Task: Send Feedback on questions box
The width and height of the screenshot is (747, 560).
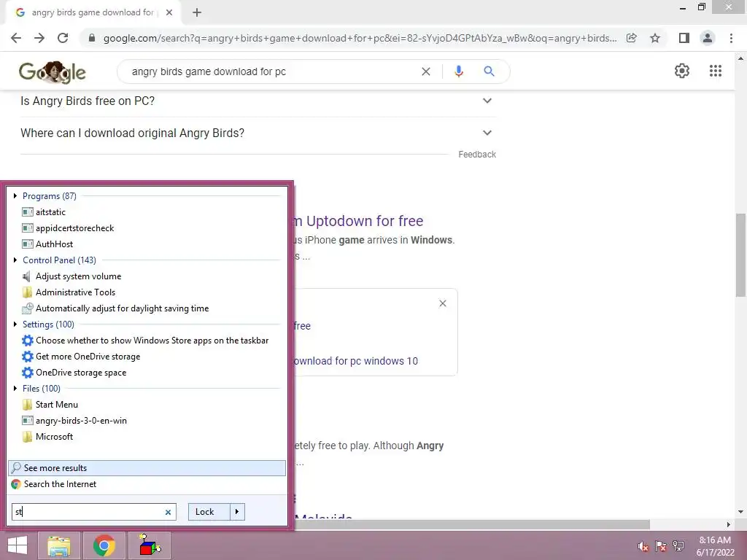Action: pos(477,155)
